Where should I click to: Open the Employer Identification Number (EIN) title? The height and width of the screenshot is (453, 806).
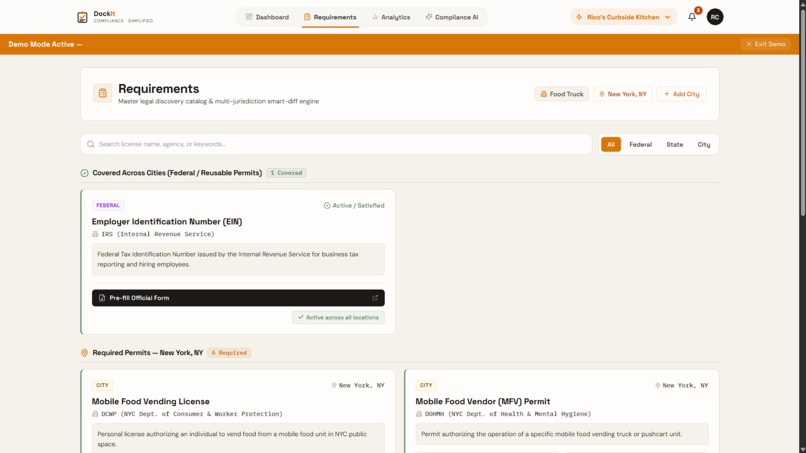pyautogui.click(x=167, y=222)
